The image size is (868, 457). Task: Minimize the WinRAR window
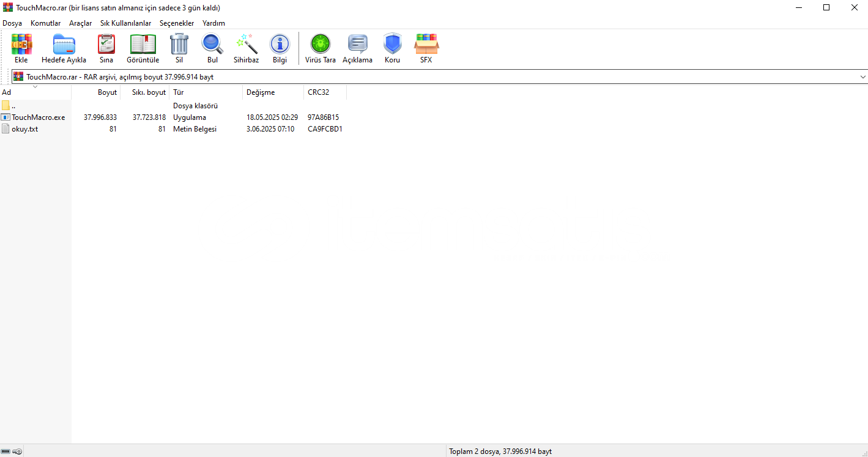click(x=799, y=7)
